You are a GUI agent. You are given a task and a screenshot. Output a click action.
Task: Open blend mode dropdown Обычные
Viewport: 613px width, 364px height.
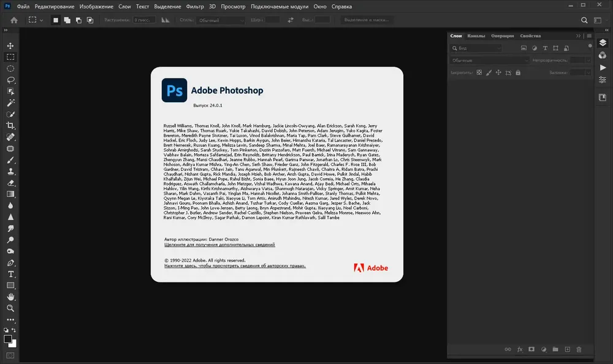point(489,60)
